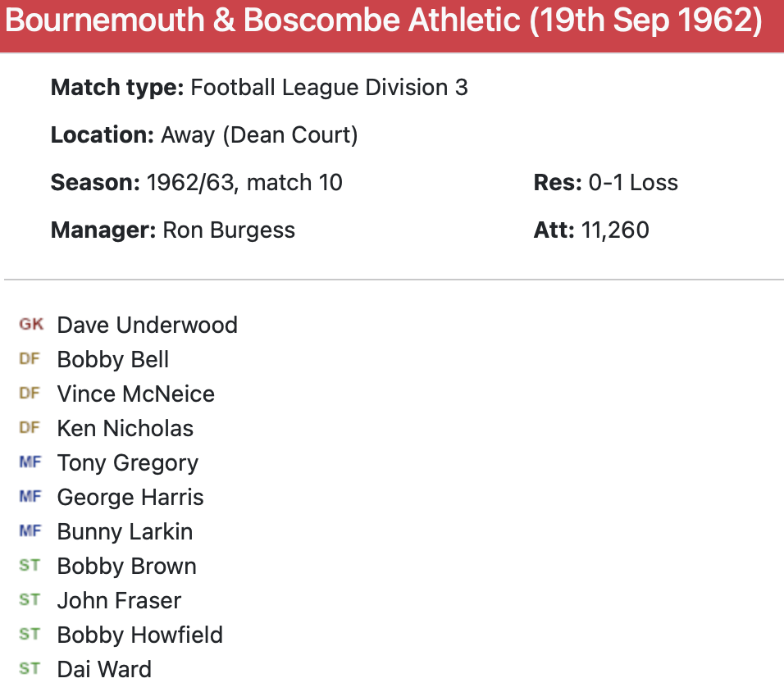Click the DF icon beside Vince McNeice
Image resolution: width=784 pixels, height=692 pixels.
click(x=30, y=394)
